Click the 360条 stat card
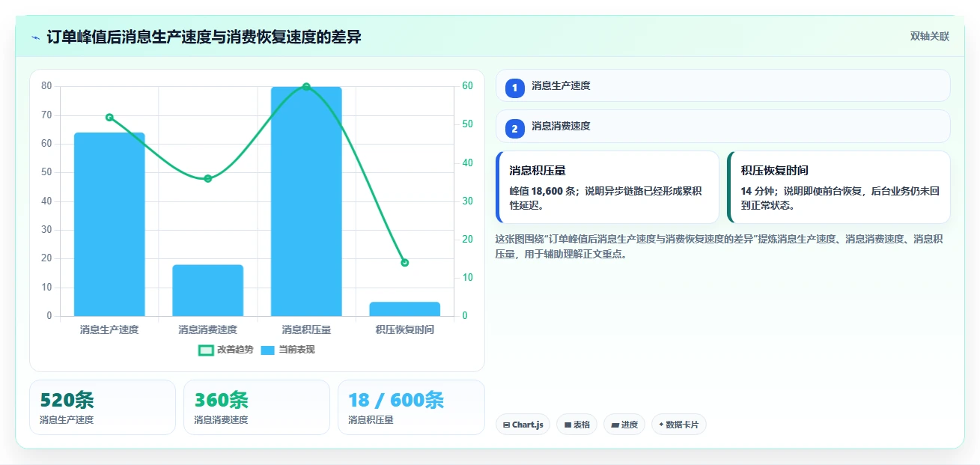Screen dimensions: 980x465 click(257, 407)
